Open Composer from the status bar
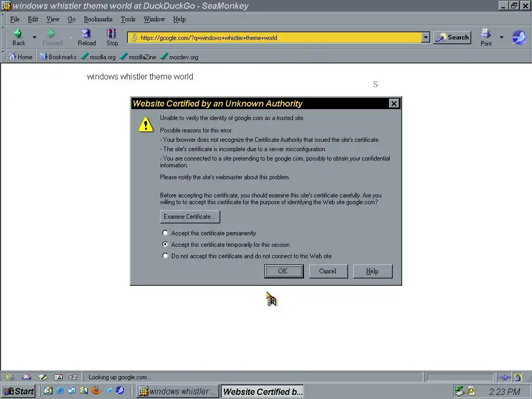This screenshot has height=399, width=532. point(43,377)
